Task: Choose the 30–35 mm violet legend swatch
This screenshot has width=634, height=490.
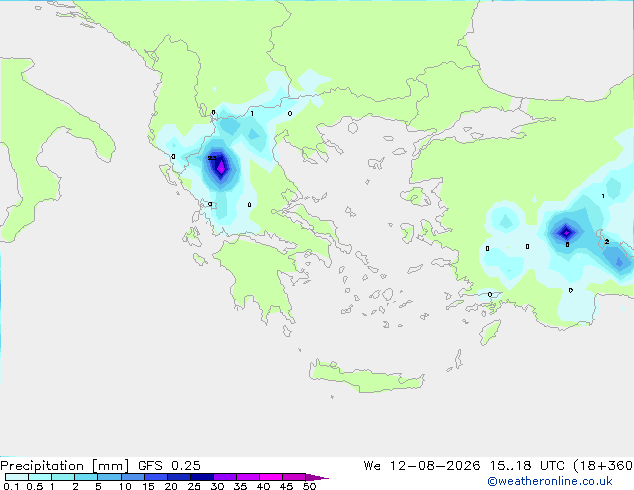Action: (x=224, y=477)
